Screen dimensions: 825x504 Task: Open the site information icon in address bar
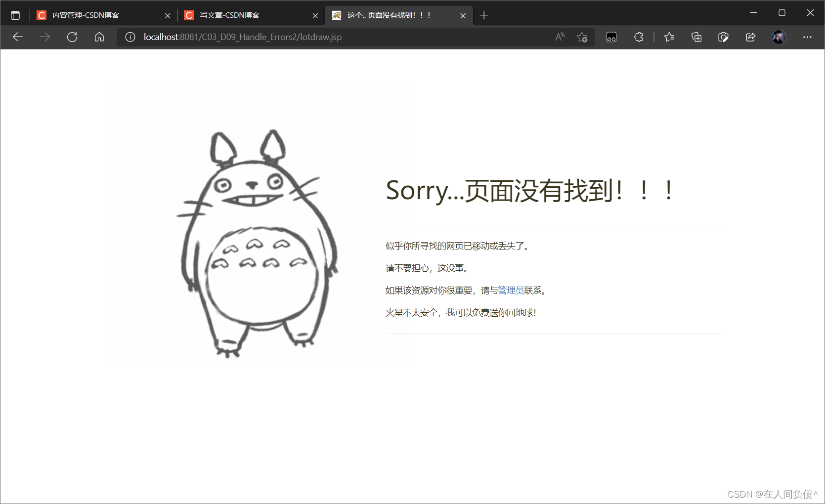point(130,37)
